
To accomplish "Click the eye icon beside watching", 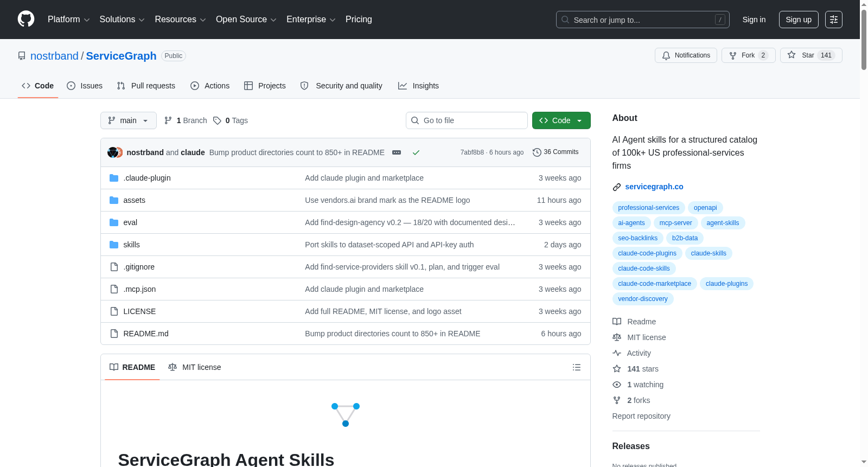I will point(617,385).
